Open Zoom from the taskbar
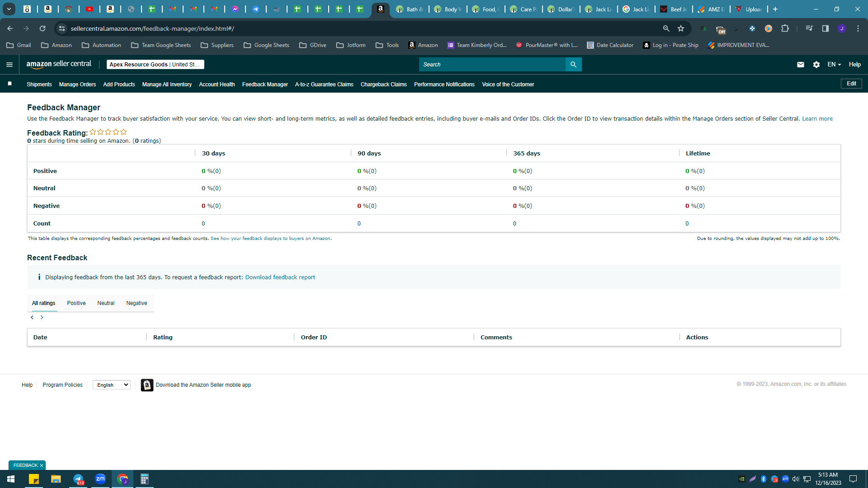This screenshot has height=488, width=868. (x=100, y=479)
